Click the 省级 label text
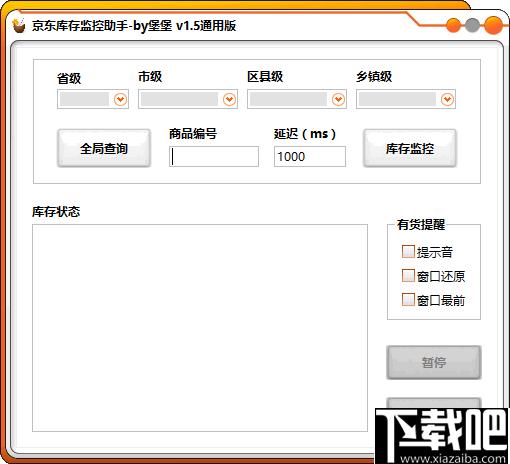The image size is (510, 464). [x=69, y=79]
